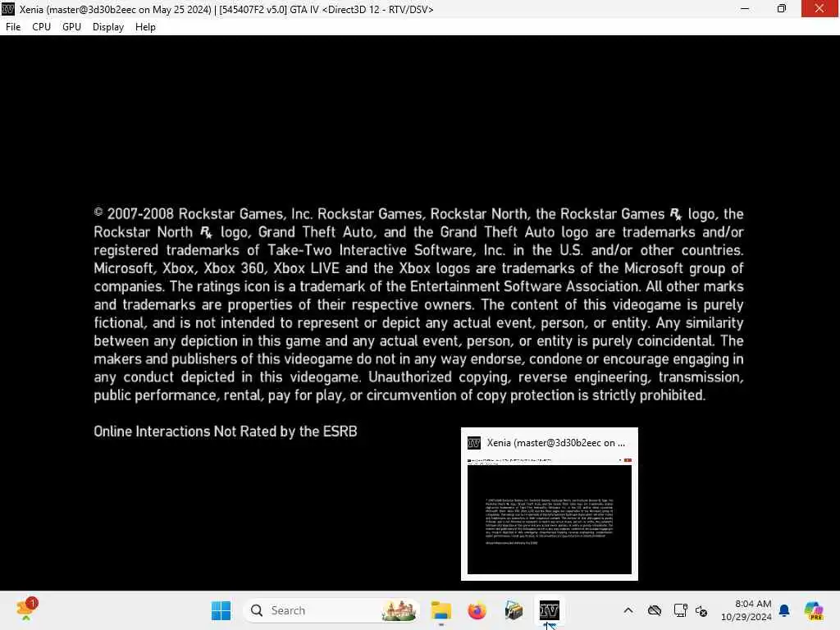Screen dimensions: 840x630
Task: Click the preview title 'Xenia (master@3d30b2eec on ...'
Action: (x=555, y=442)
